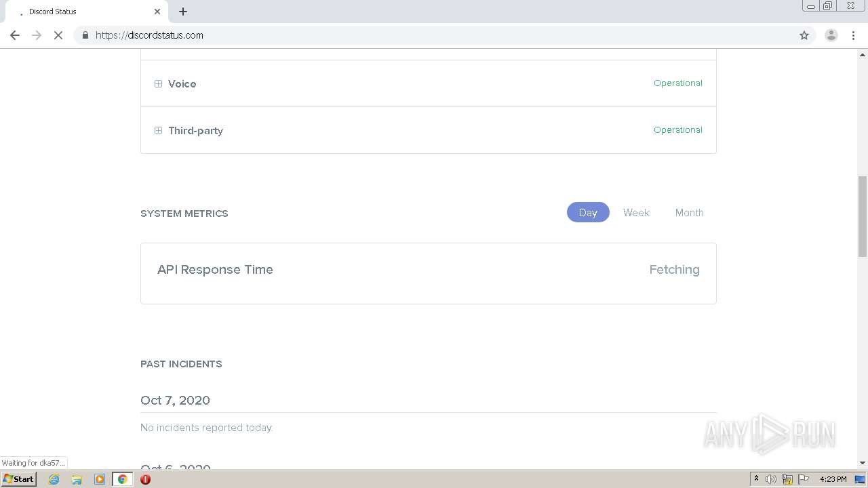The width and height of the screenshot is (868, 488).
Task: Click the SYSTEM METRICS heading
Action: (184, 213)
